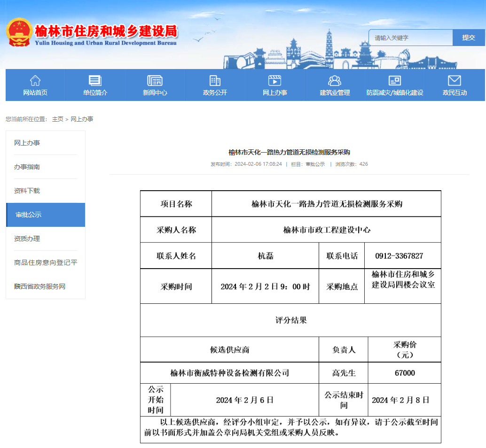Image resolution: width=486 pixels, height=448 pixels.
Task: Click the supplier 榆林市衡威特种设备检测有限公司
Action: (x=230, y=373)
